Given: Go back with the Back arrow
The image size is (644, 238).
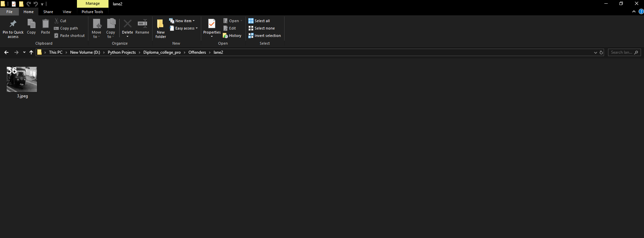Looking at the screenshot, I should coord(6,52).
